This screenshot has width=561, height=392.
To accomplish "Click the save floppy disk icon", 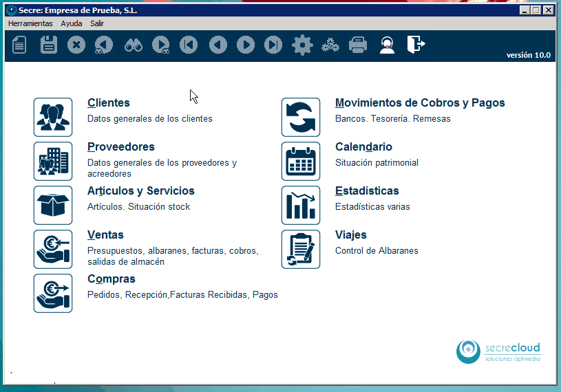I will pos(49,45).
